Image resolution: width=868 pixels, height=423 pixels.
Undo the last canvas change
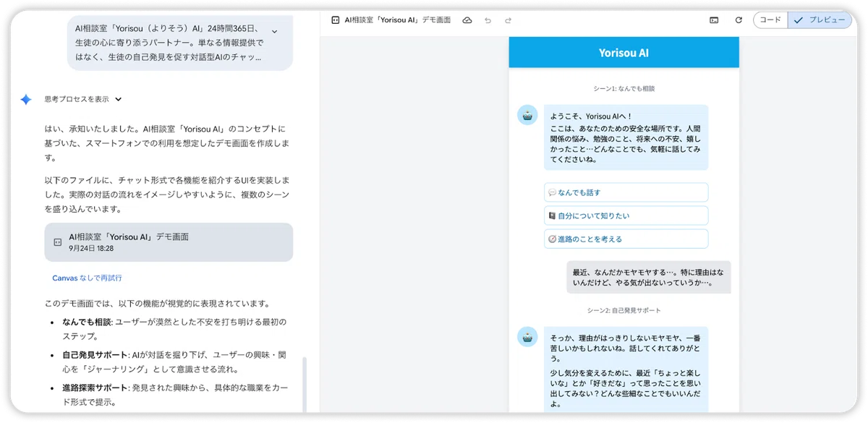pos(488,20)
